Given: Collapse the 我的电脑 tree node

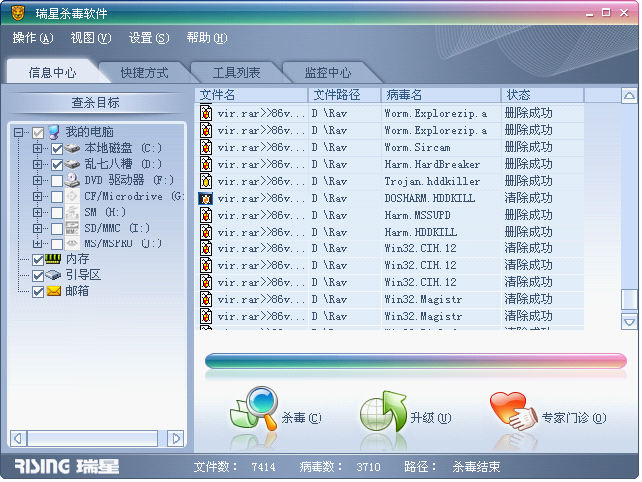Looking at the screenshot, I should tap(18, 132).
